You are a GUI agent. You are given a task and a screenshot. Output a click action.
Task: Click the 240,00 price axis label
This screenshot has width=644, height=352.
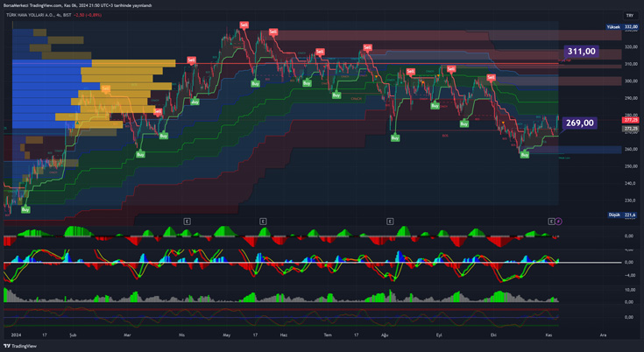coord(631,183)
